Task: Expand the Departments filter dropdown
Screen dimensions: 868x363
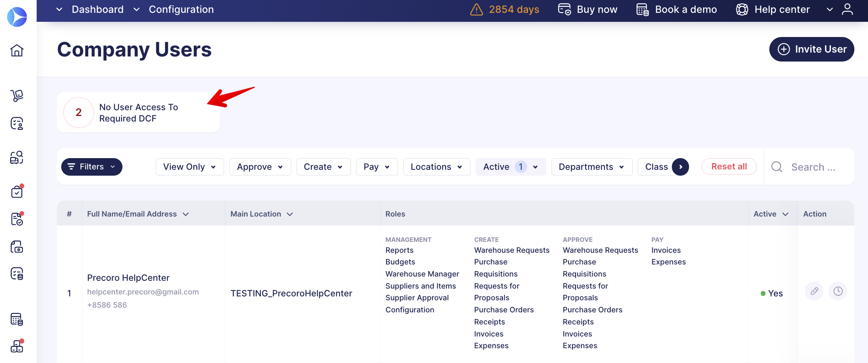Action: click(x=591, y=167)
